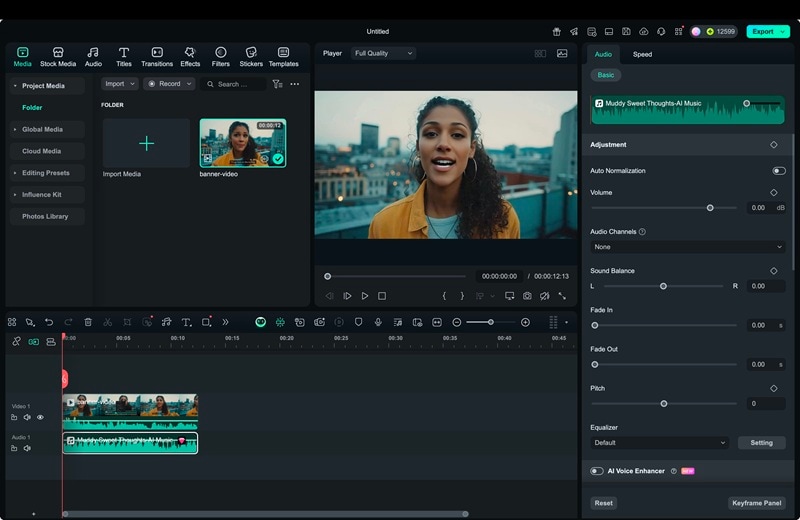Take a snapshot with the camera icon

click(527, 296)
